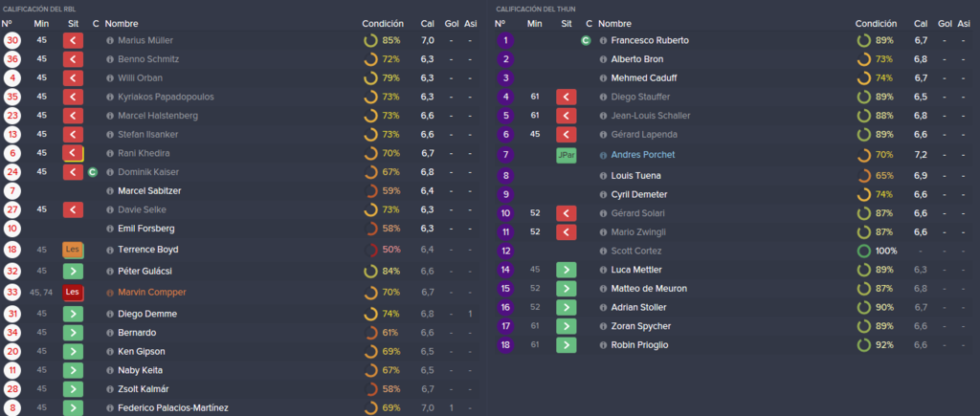This screenshot has height=416, width=980.
Task: Sort the RBL table by the Condición column
Action: coord(383,24)
